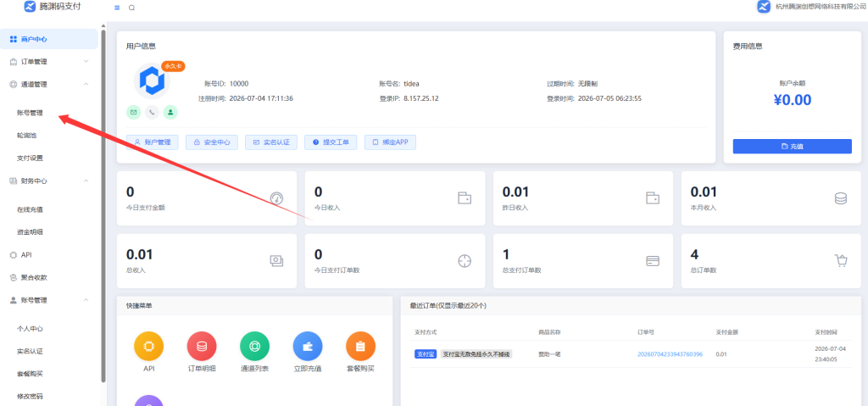868x406 pixels.
Task: Click the wallet icon on 今日收入 card
Action: 465,198
